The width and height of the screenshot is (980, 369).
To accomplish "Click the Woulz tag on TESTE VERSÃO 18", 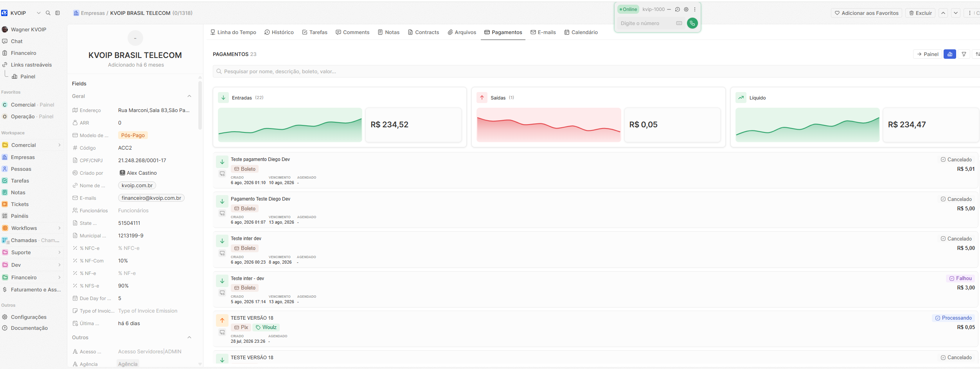I will pyautogui.click(x=266, y=327).
